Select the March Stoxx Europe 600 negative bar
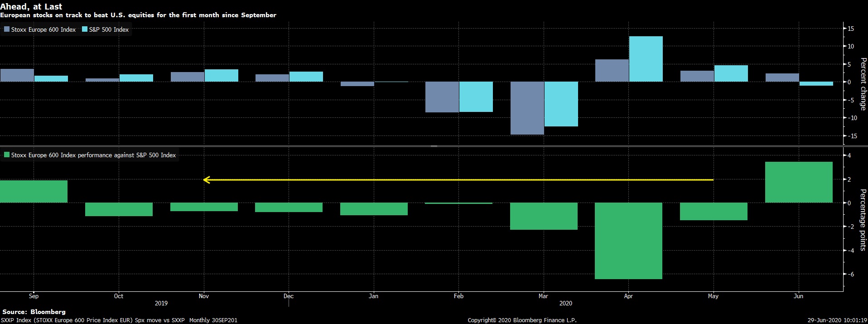This screenshot has width=868, height=324. tap(527, 108)
